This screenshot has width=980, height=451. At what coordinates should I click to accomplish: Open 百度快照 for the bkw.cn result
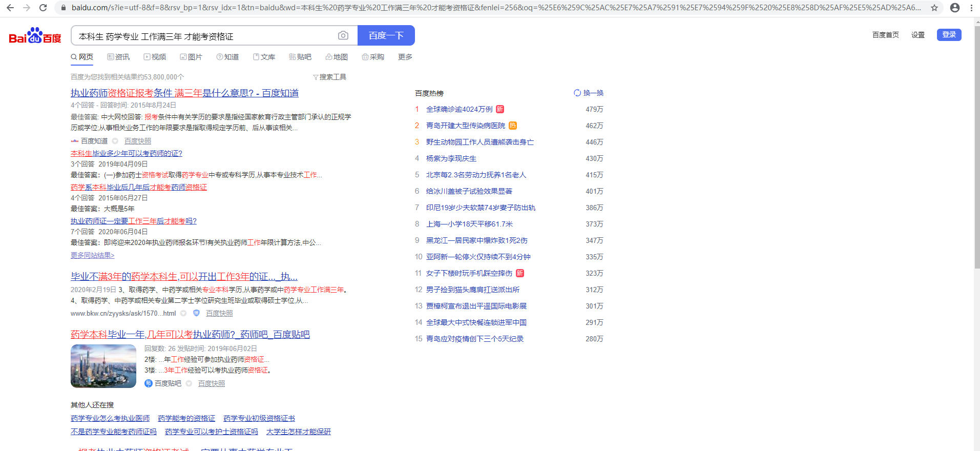(219, 313)
